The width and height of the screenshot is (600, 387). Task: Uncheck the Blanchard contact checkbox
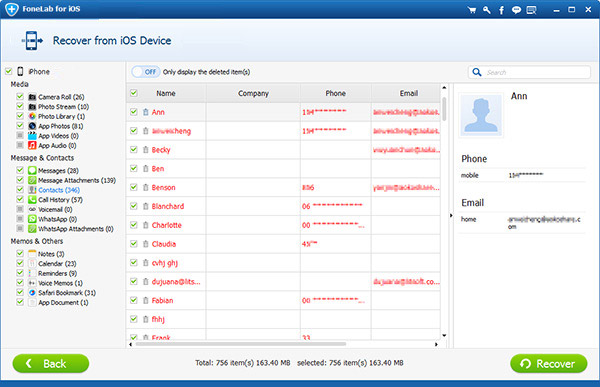(x=134, y=206)
